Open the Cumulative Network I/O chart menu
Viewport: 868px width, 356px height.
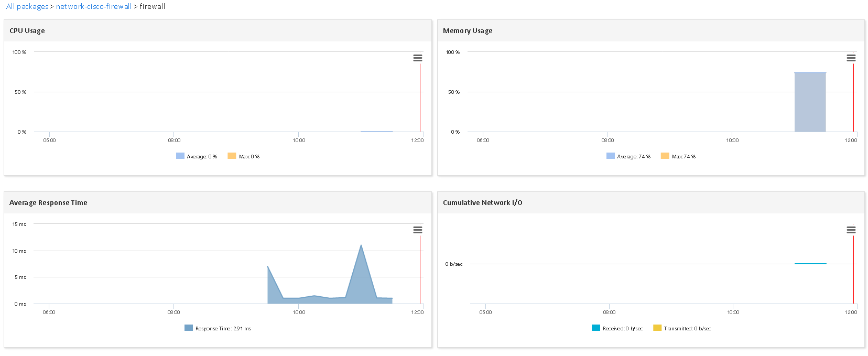(x=851, y=230)
